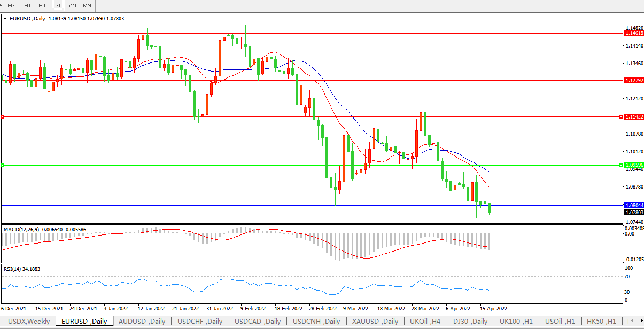Switch to the M30 timeframe

coord(12,5)
